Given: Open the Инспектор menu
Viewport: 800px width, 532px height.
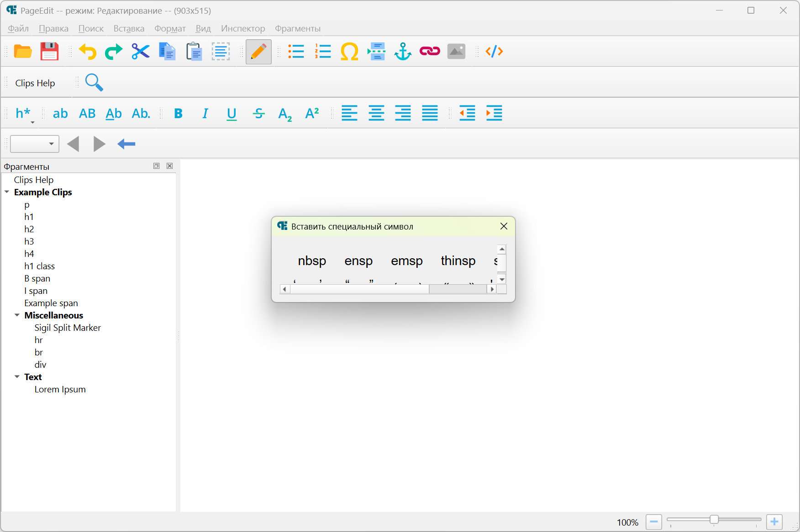Looking at the screenshot, I should pos(243,29).
